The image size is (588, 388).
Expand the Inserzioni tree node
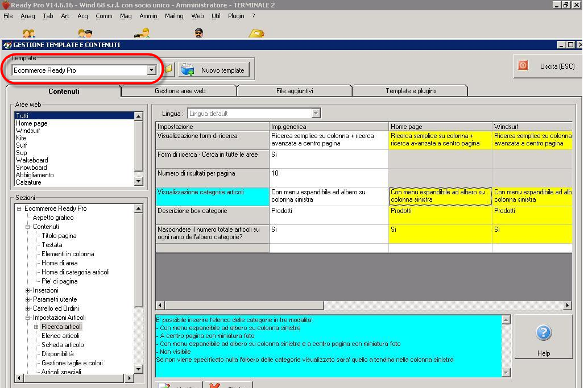[x=28, y=290]
